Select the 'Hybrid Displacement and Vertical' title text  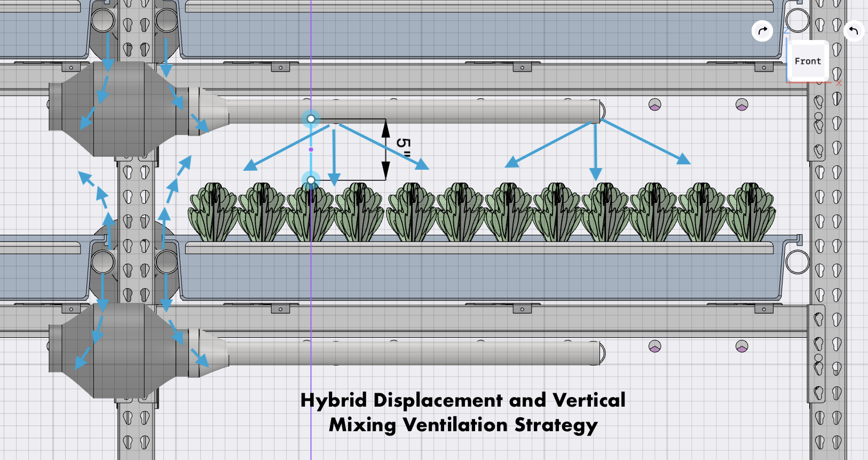(x=463, y=400)
